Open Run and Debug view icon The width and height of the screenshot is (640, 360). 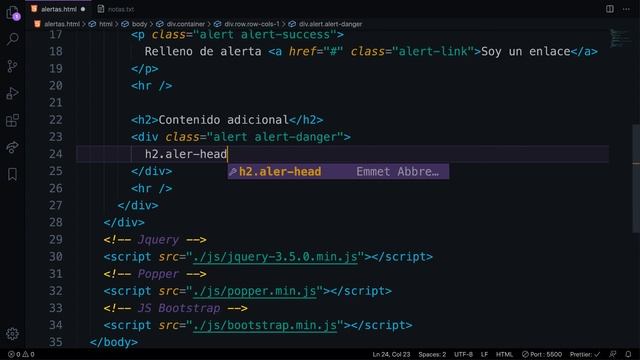click(x=12, y=93)
